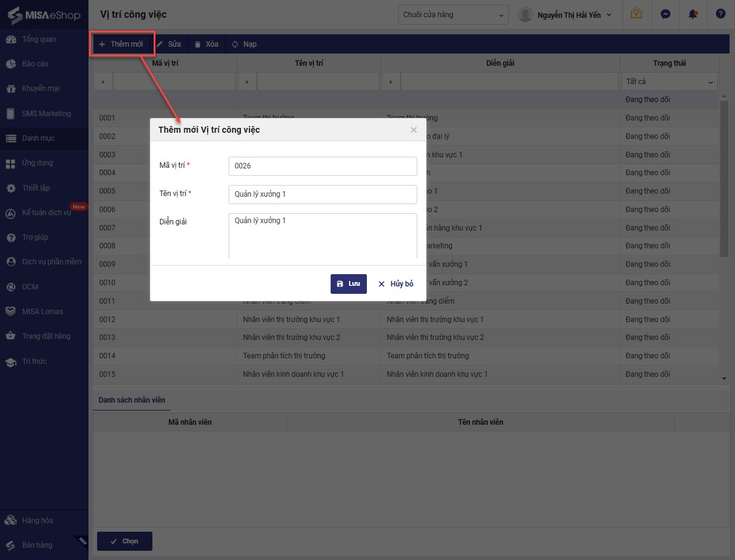Open notifications bell icon
735x560 pixels.
pyautogui.click(x=693, y=14)
